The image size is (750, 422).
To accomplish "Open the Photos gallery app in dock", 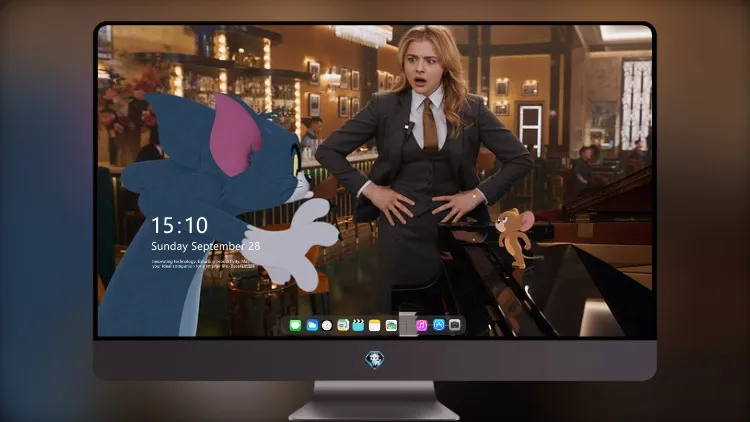I will click(391, 326).
